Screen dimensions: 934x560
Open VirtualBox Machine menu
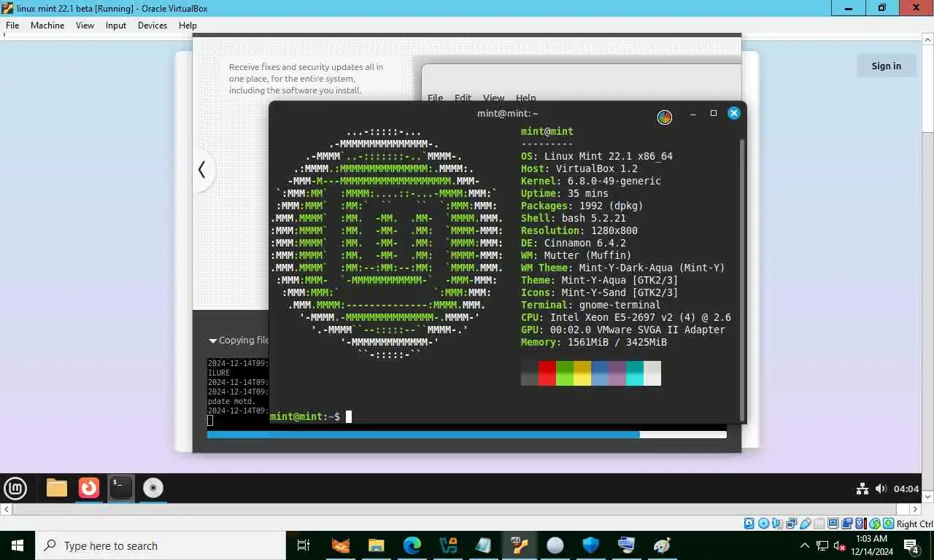point(47,25)
